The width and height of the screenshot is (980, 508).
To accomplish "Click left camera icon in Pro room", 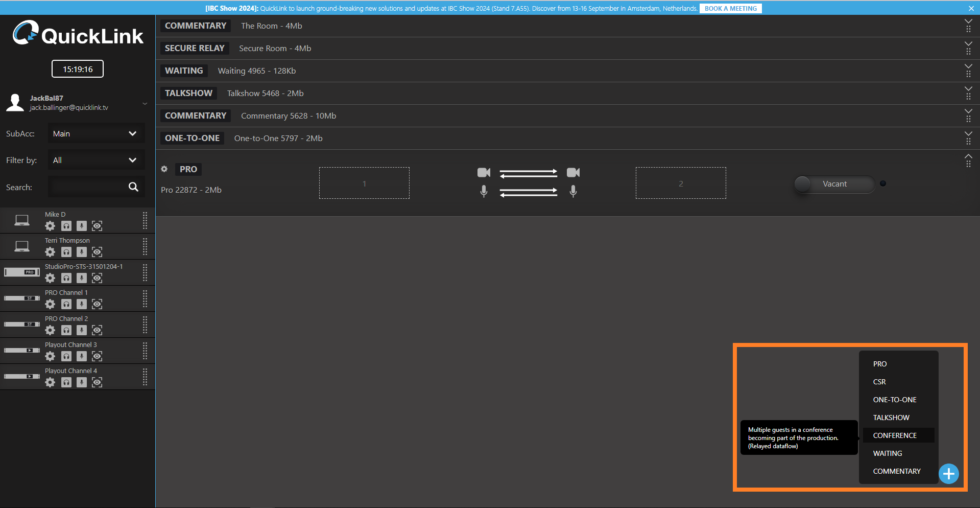I will (484, 173).
